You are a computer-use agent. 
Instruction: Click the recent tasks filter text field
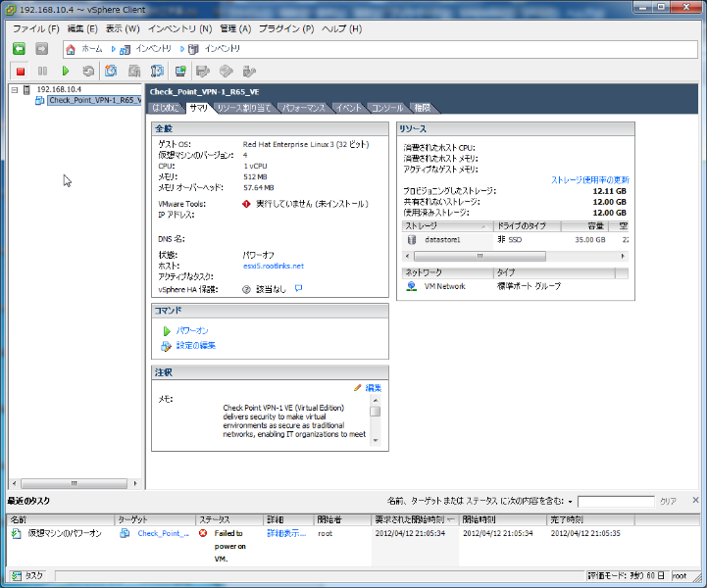click(x=616, y=502)
